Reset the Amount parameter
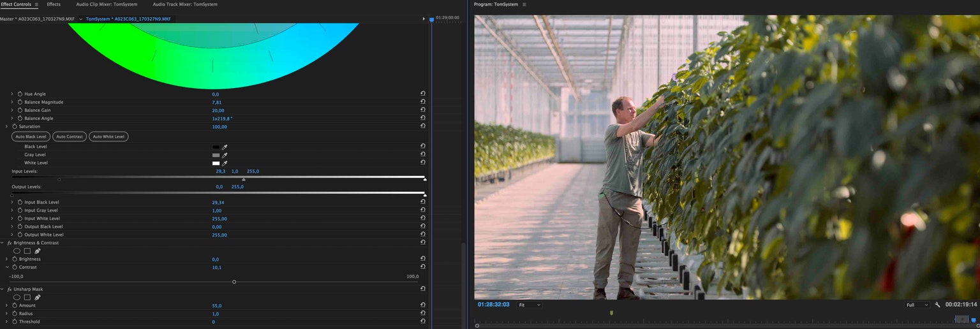 pyautogui.click(x=423, y=305)
